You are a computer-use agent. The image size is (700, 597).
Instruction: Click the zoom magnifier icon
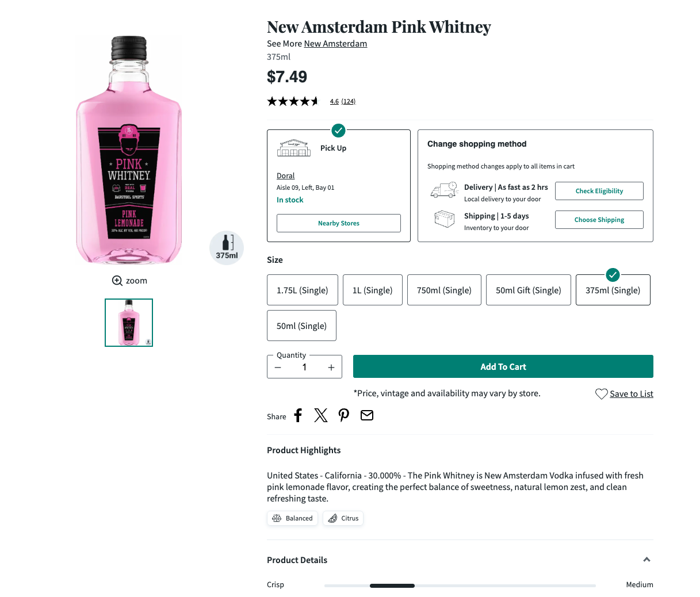(x=117, y=281)
